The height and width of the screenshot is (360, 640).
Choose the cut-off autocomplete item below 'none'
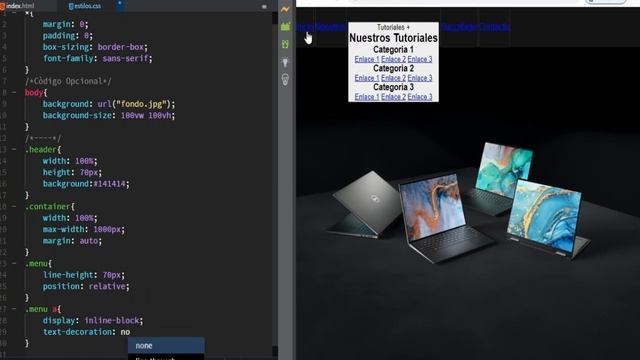(166, 357)
